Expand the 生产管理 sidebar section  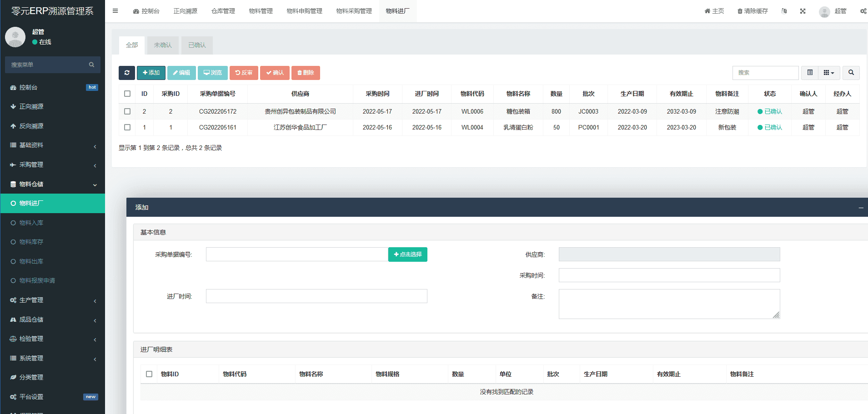tap(52, 300)
